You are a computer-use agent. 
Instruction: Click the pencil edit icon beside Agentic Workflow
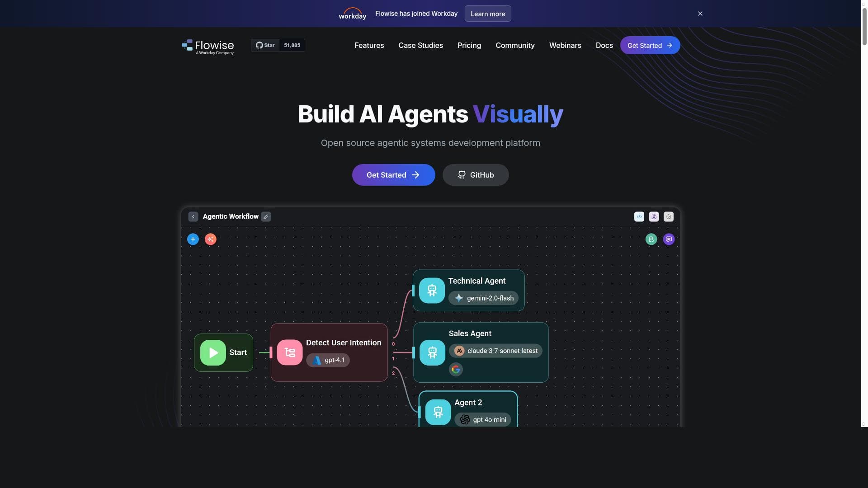click(x=266, y=217)
